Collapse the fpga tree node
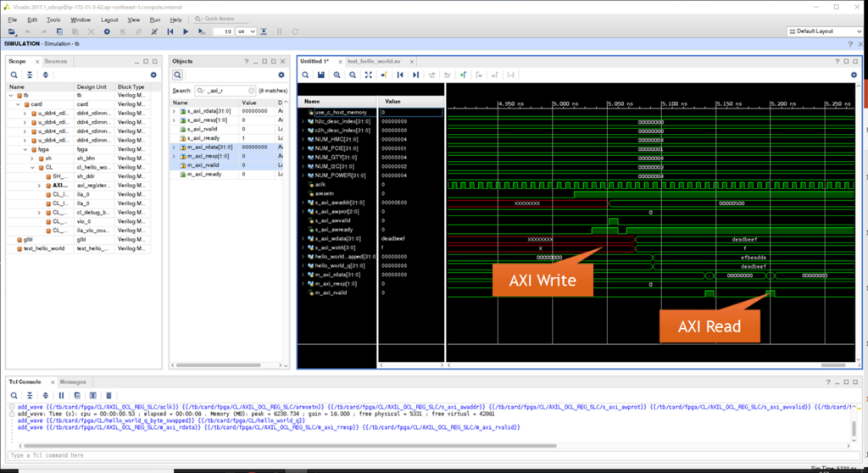The width and height of the screenshot is (868, 473). point(25,149)
